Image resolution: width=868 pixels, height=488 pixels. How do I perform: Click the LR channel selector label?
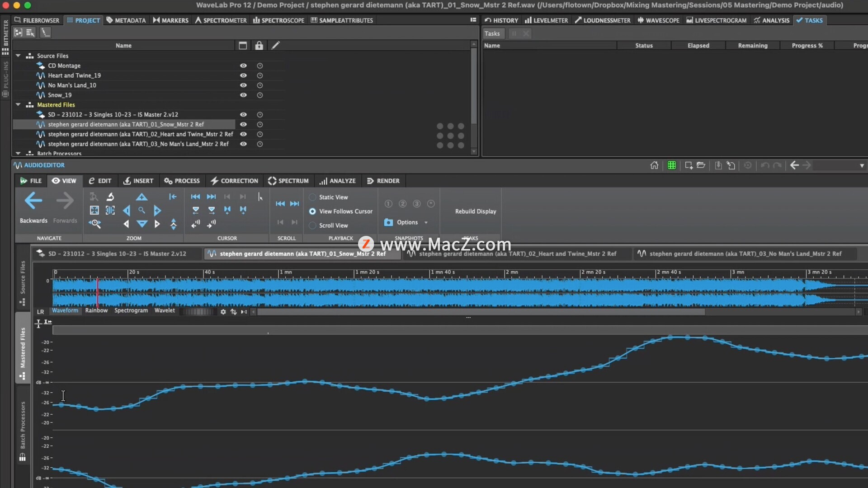tap(40, 312)
